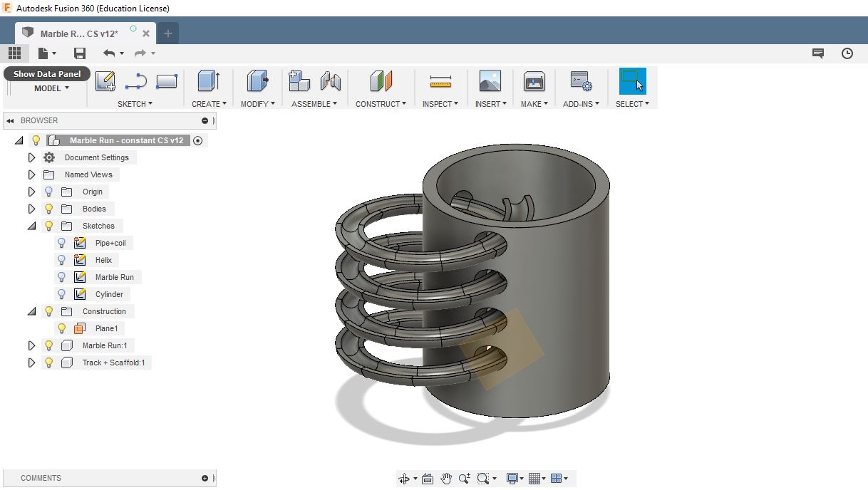Click the Fit zoom window icon
Screen dimensions: 868x490
tap(484, 479)
